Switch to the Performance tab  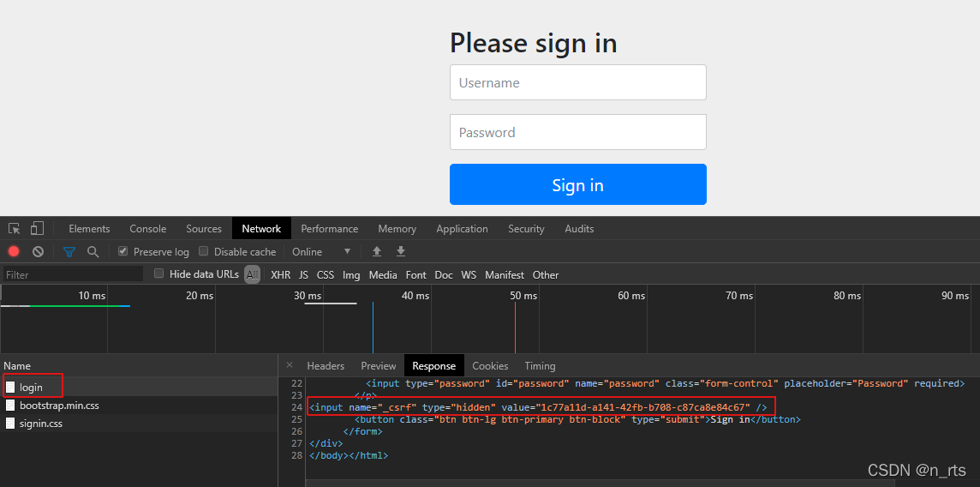pyautogui.click(x=329, y=229)
